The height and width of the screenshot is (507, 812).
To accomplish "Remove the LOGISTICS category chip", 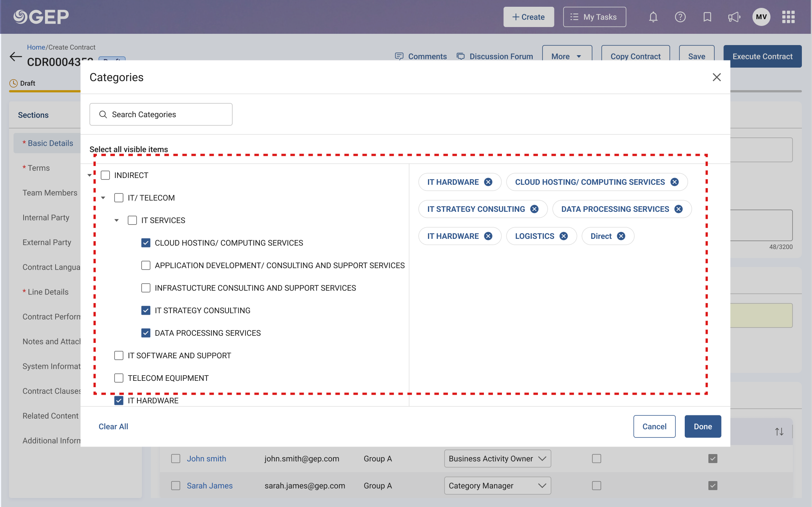I will [563, 236].
